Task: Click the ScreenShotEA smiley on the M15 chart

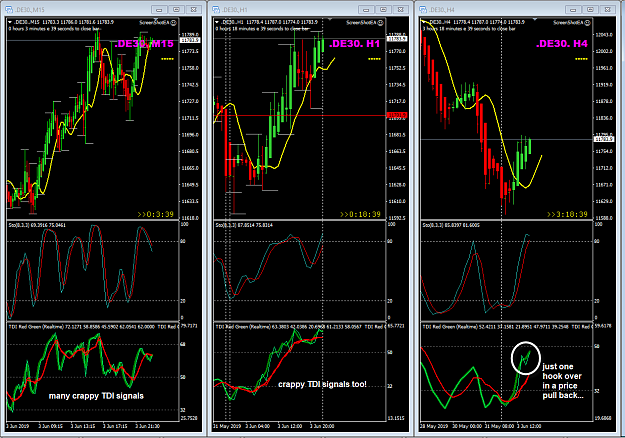Action: point(174,23)
